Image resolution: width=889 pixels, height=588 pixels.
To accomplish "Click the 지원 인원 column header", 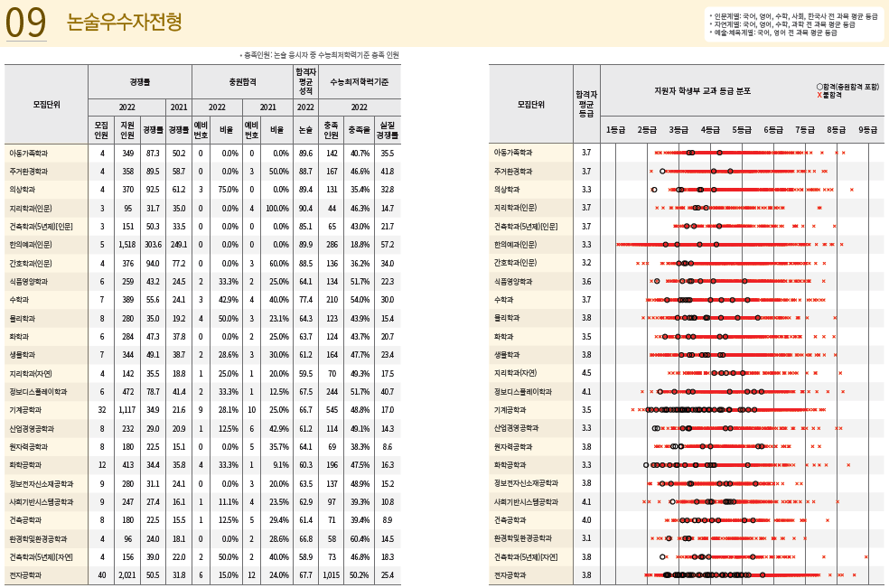I will tap(127, 130).
